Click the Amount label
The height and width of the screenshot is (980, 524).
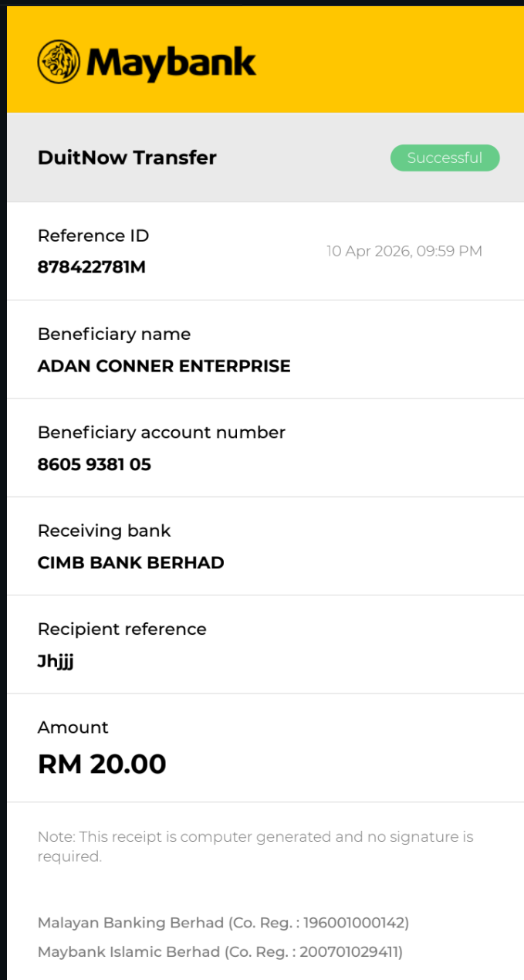coord(73,727)
